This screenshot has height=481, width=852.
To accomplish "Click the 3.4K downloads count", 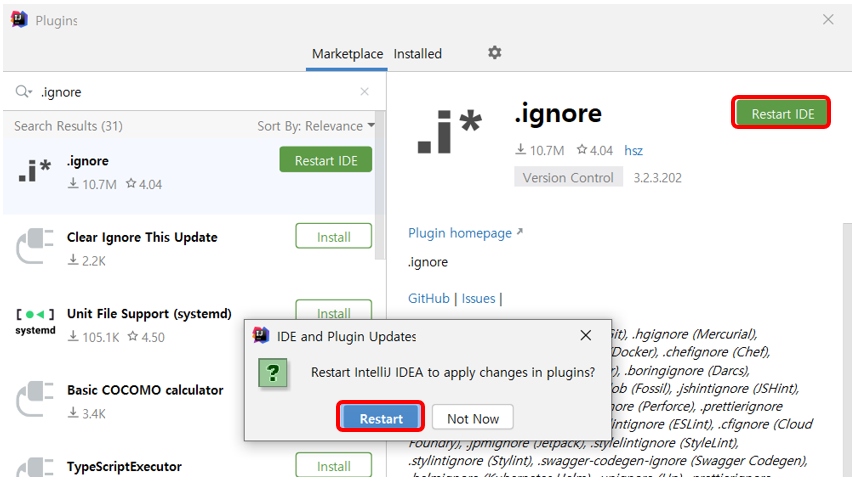I will [x=87, y=414].
